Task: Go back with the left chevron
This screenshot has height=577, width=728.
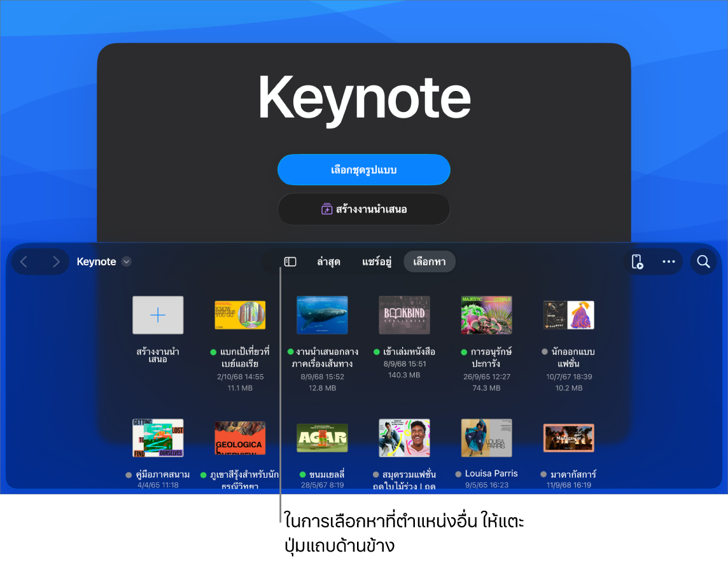Action: 24,262
